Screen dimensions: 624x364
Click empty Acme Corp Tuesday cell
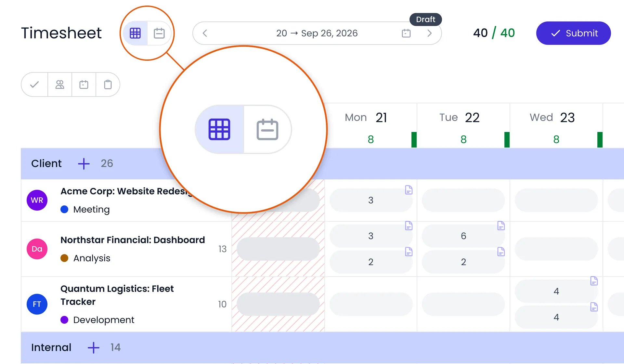point(463,200)
